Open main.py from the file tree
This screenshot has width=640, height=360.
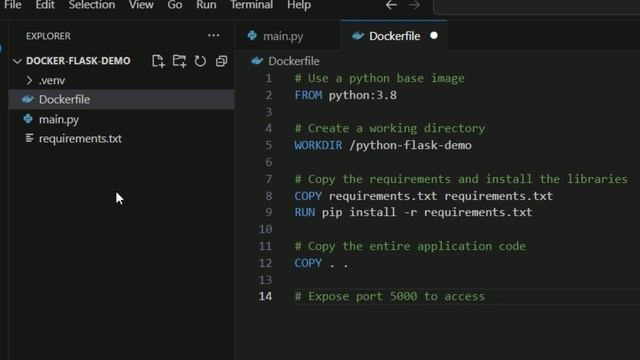pos(122,119)
